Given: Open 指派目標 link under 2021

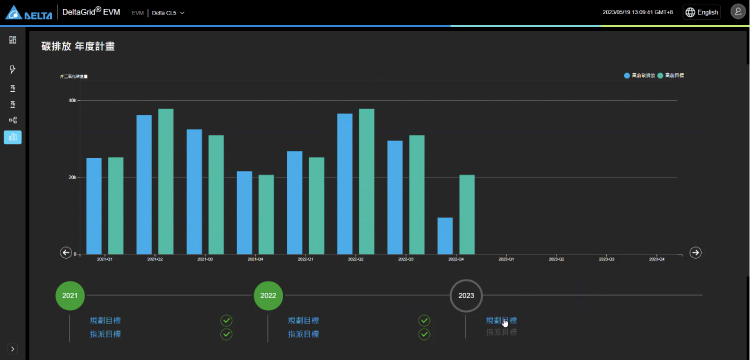Looking at the screenshot, I should click(105, 334).
